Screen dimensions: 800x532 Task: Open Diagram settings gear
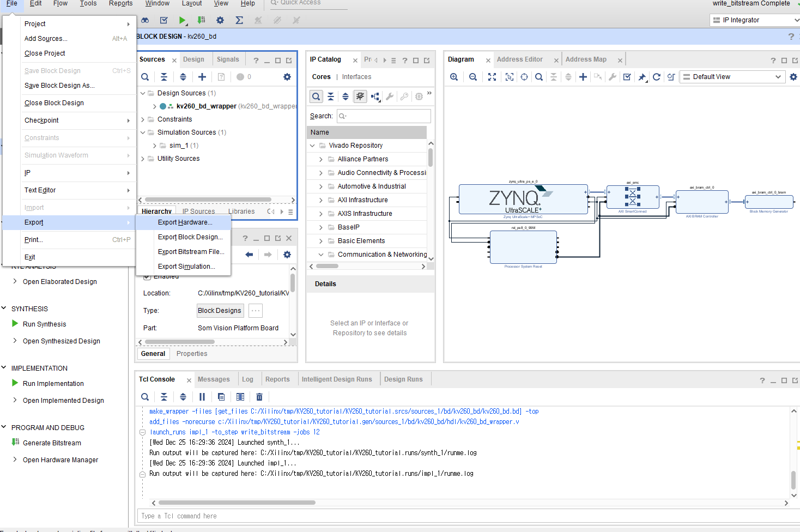coord(793,77)
